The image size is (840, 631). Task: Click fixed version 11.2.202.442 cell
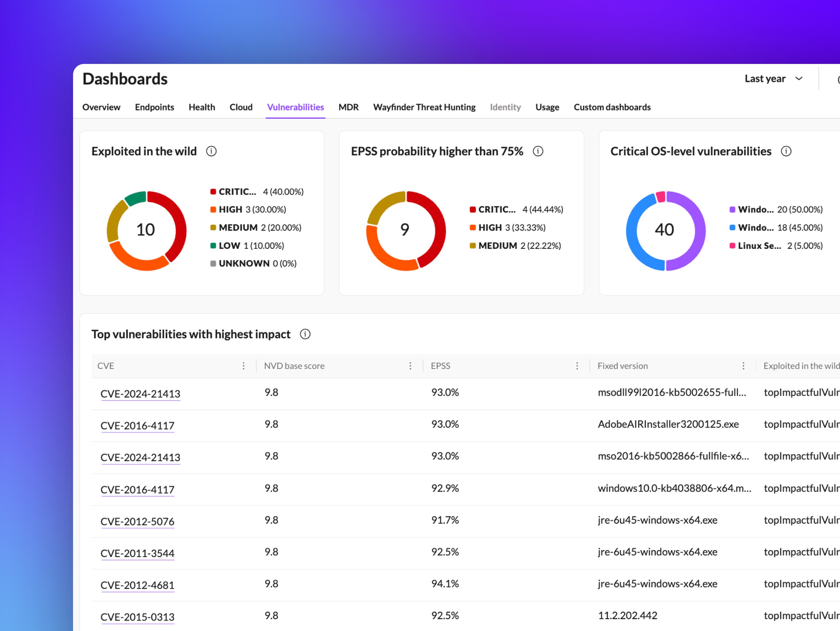pos(628,616)
